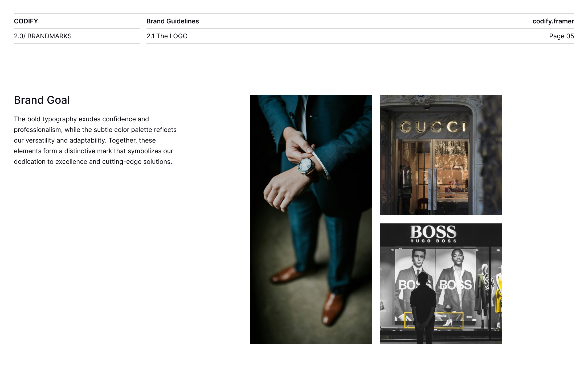Click the CODIFY brand name in header
This screenshot has width=588, height=383.
click(26, 21)
